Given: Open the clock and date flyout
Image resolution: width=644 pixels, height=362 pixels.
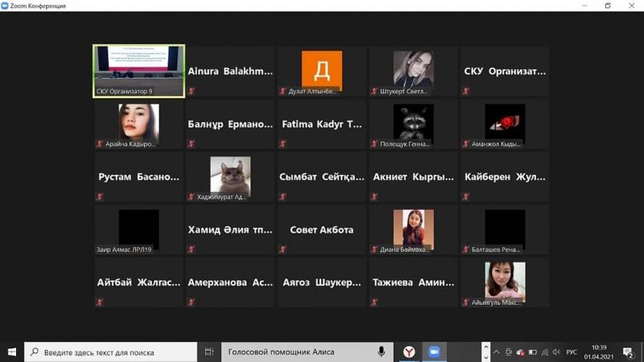Looking at the screenshot, I should coord(599,352).
